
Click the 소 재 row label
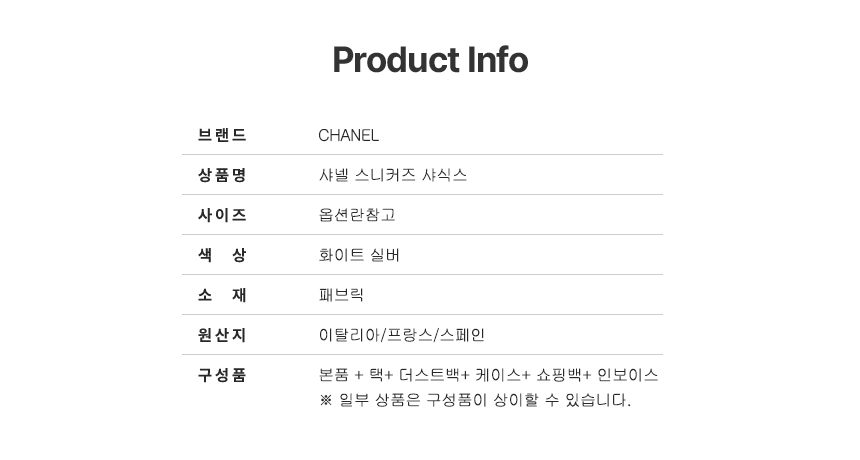pyautogui.click(x=222, y=295)
